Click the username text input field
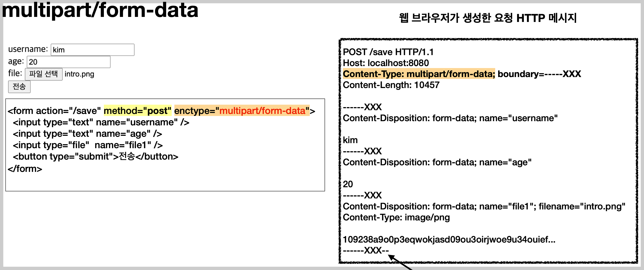 coord(92,50)
